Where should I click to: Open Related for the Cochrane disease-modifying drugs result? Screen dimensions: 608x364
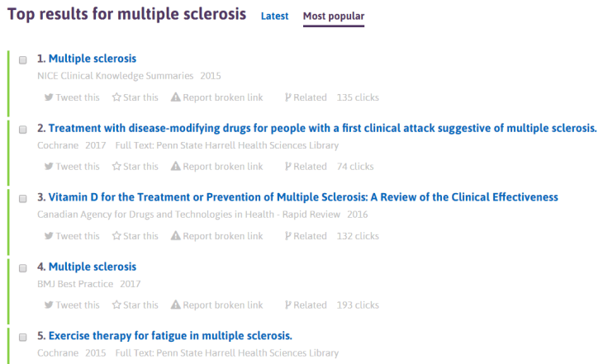(305, 167)
